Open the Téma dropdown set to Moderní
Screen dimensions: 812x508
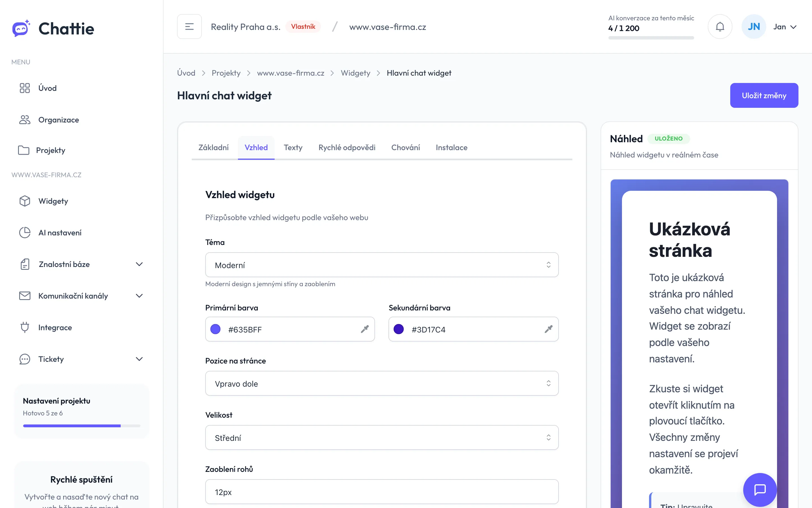click(382, 265)
